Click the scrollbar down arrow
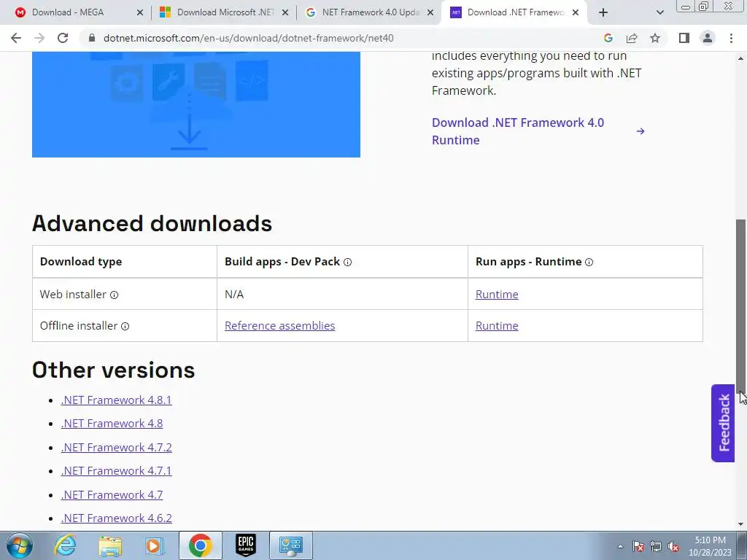 tap(741, 525)
